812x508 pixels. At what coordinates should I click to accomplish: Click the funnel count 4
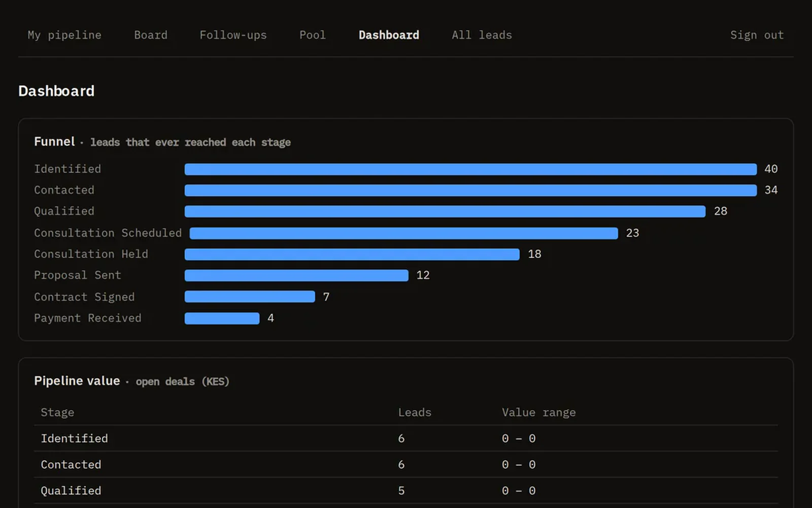[270, 318]
